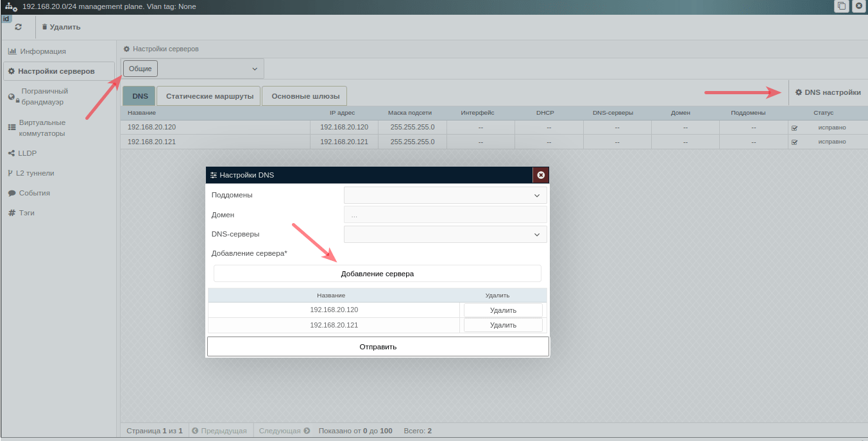
Task: Expand the Общие dropdown selector
Action: pyautogui.click(x=192, y=69)
